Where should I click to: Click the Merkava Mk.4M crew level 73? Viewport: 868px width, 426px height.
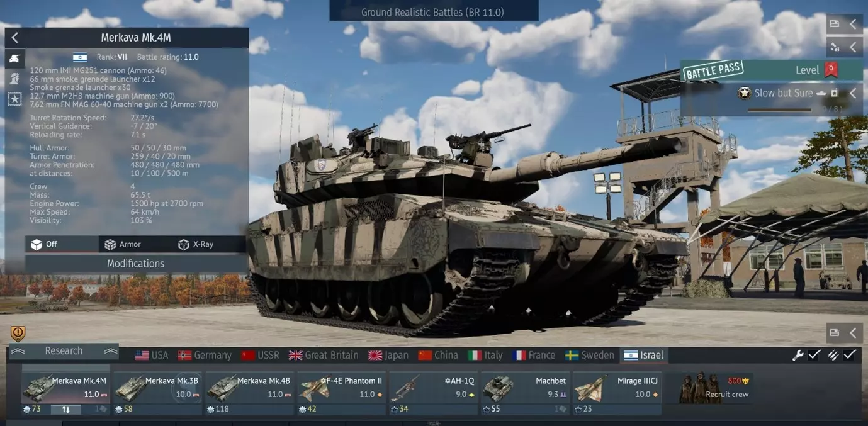pos(31,409)
